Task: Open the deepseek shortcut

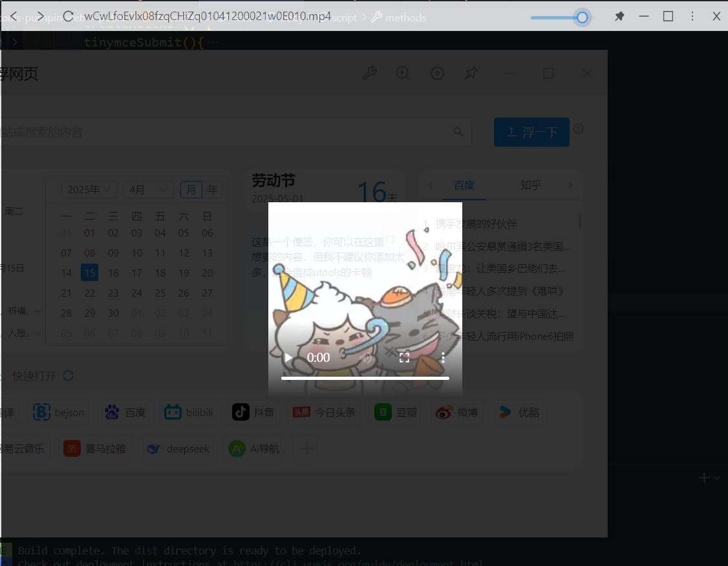Action: 178,448
